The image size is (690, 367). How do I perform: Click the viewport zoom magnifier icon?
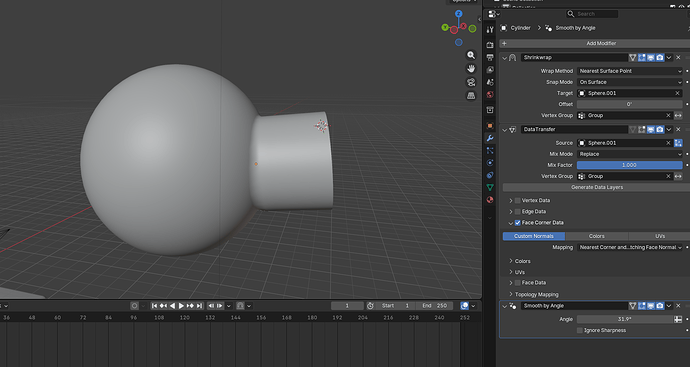point(471,55)
